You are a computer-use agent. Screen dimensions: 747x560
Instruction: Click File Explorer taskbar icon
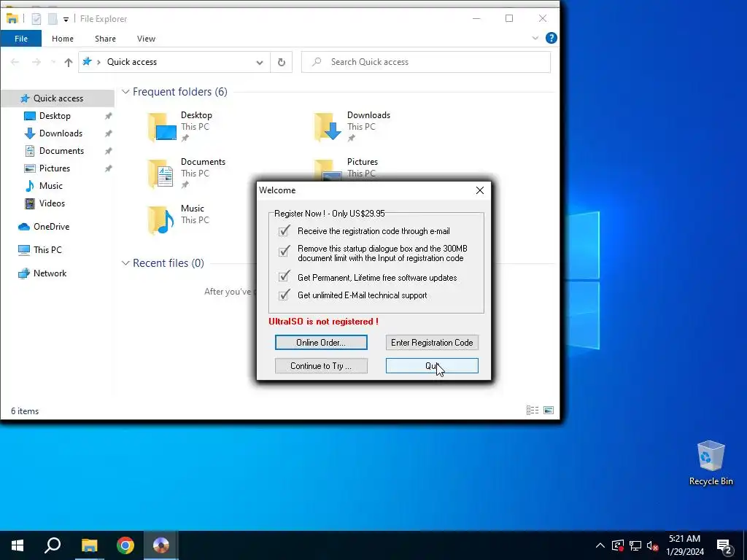click(89, 545)
